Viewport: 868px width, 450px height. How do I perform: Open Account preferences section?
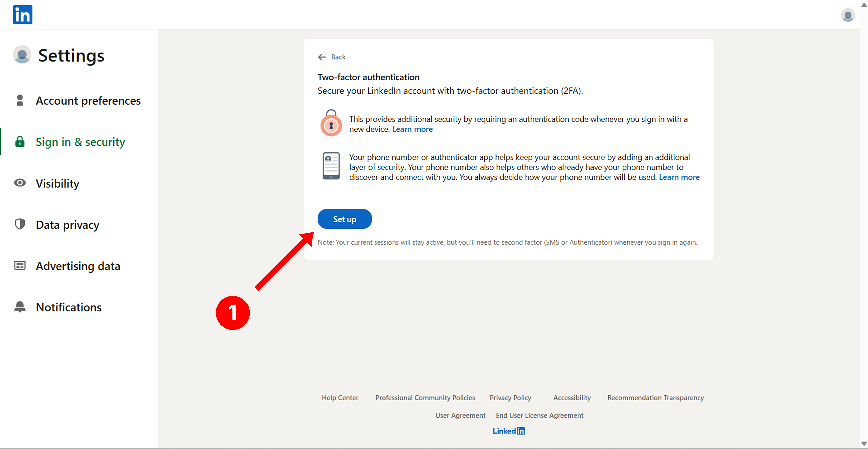(x=88, y=100)
